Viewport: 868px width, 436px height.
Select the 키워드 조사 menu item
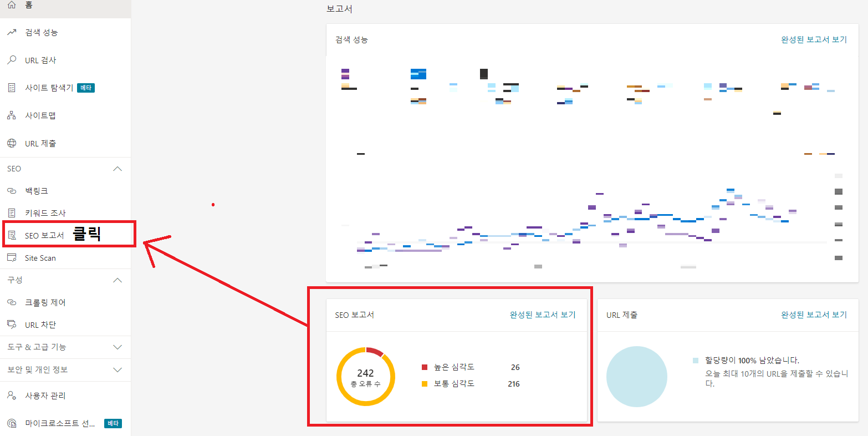(65, 213)
